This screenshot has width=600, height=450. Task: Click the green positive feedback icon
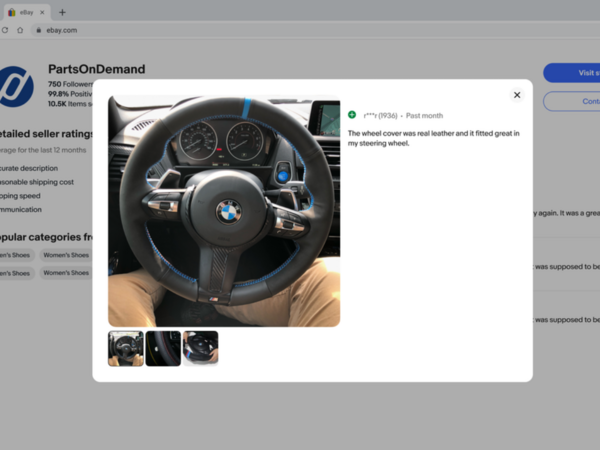352,115
